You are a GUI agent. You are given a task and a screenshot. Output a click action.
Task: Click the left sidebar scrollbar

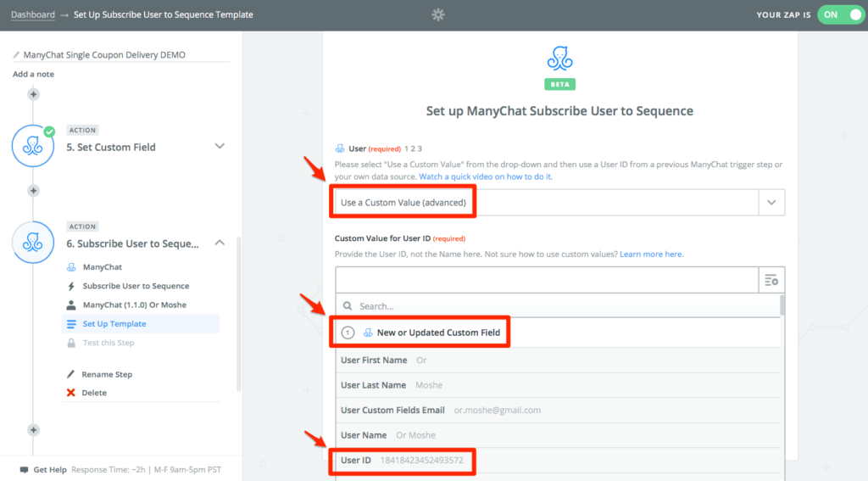tap(239, 314)
